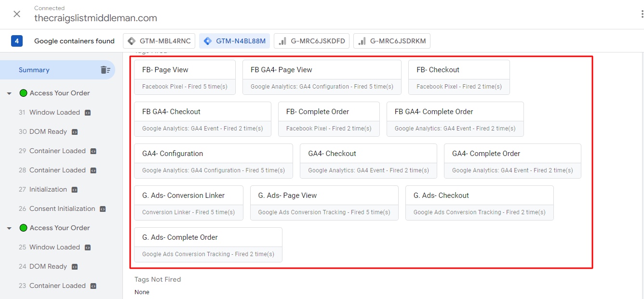Screen dimensions: 644x299
Task: Collapse the Access Your Order group above event 31
Action: point(9,93)
